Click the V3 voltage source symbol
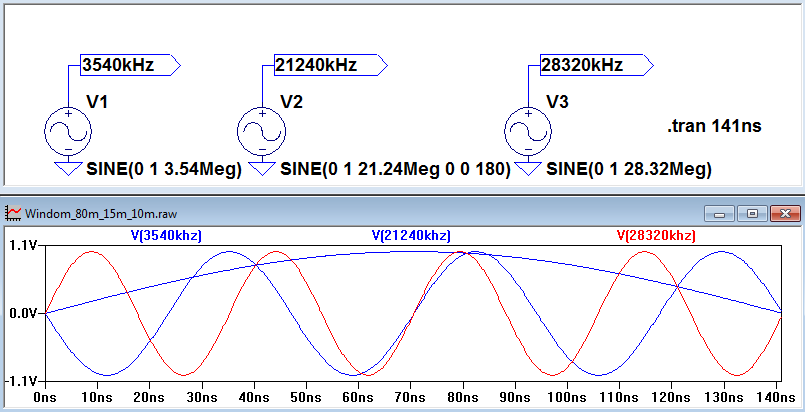The image size is (805, 412). 527,129
